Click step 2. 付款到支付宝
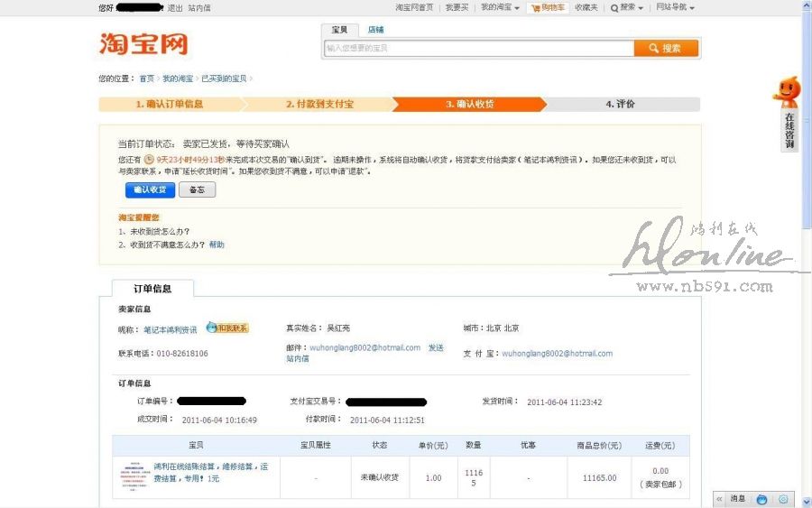This screenshot has height=508, width=812. pyautogui.click(x=320, y=104)
